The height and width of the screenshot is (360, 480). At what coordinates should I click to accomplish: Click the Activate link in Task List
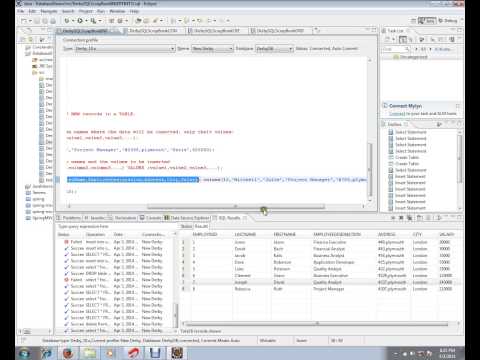coord(443,49)
